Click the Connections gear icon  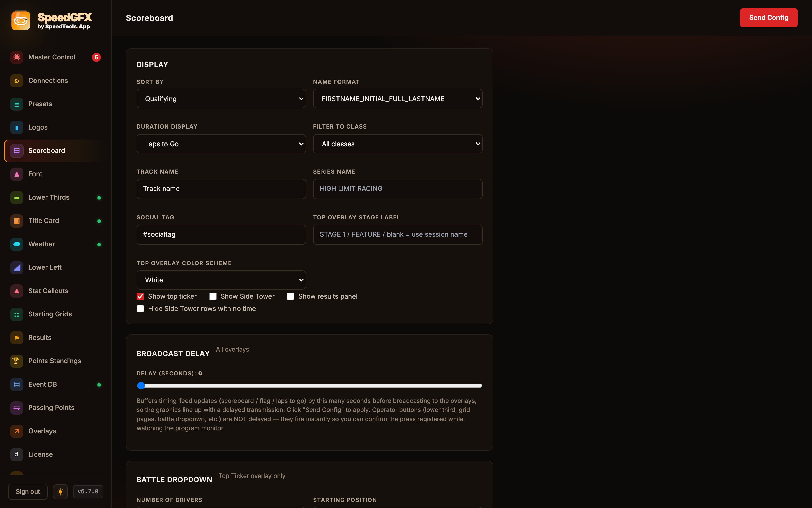click(17, 81)
